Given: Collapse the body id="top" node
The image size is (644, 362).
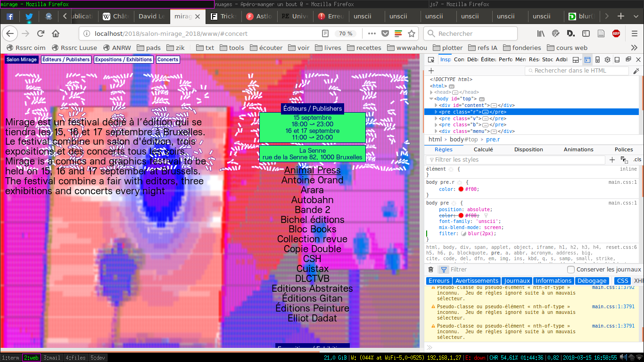Looking at the screenshot, I should 431,99.
